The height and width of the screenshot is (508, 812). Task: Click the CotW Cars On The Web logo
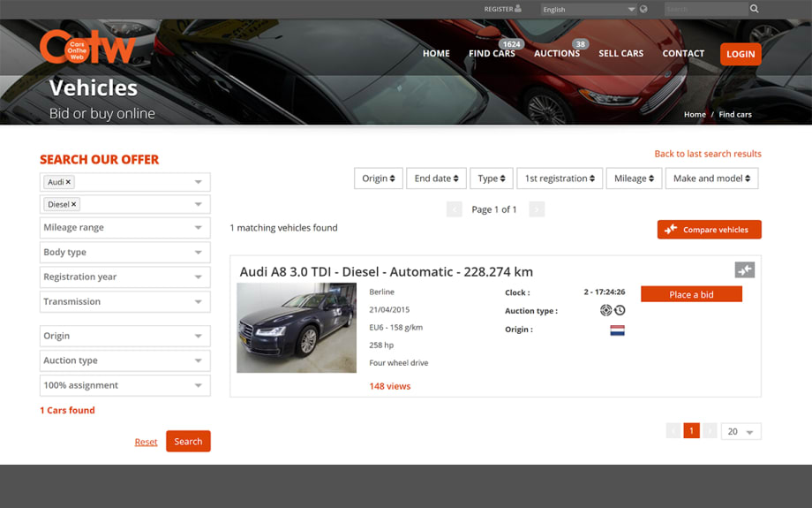tap(87, 48)
